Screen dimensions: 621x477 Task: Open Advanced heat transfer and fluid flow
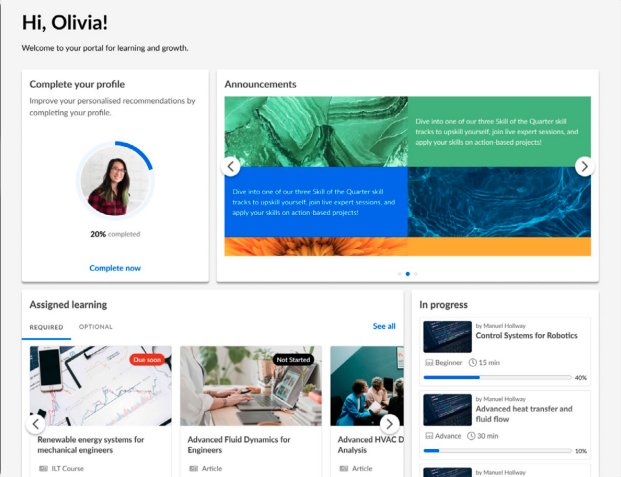(524, 414)
